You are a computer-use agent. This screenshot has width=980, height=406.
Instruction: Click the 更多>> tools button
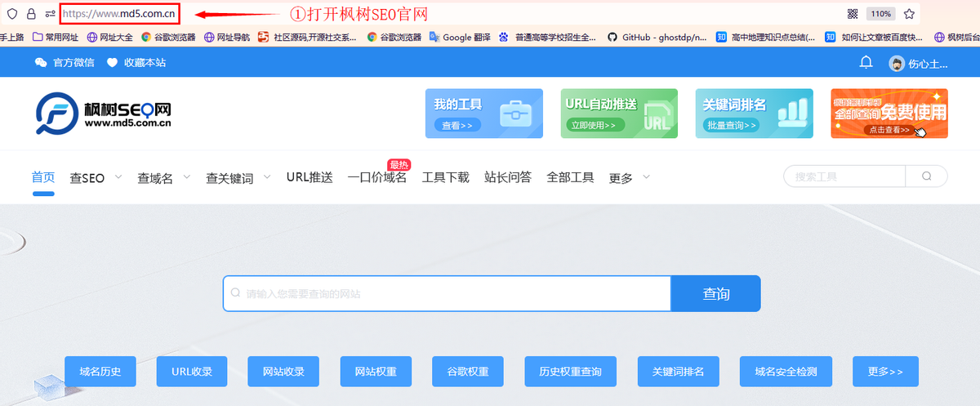pos(885,372)
